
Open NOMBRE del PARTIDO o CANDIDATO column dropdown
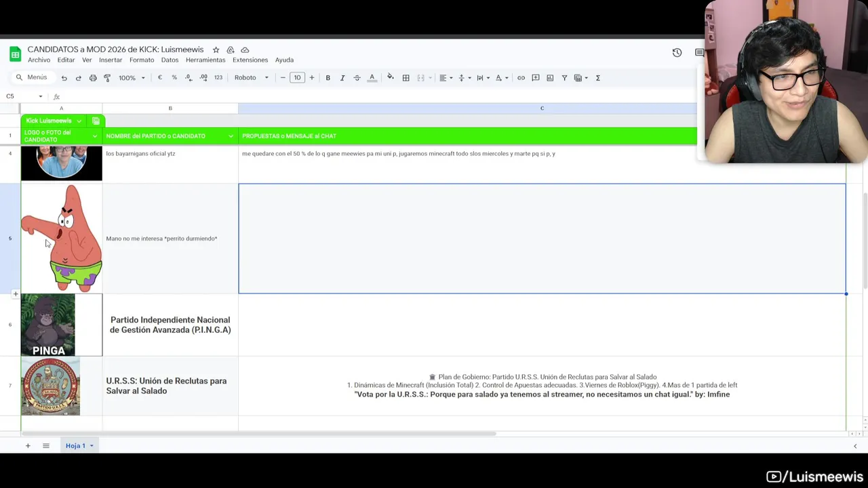(231, 136)
